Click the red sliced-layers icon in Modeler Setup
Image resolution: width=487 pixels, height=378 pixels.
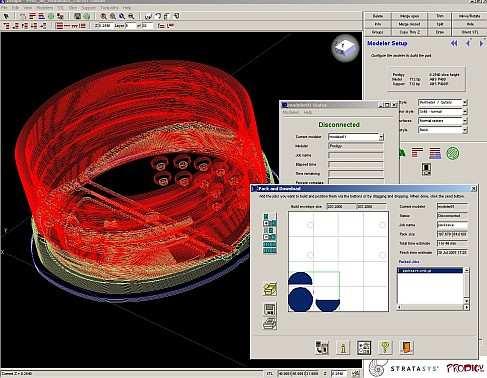[417, 153]
